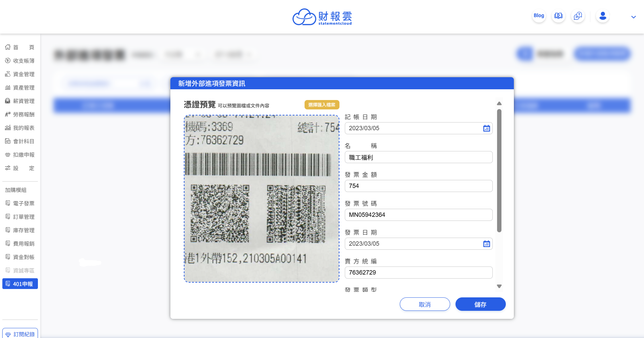Select 薪資管理 in the sidebar
Image resolution: width=644 pixels, height=338 pixels.
(20, 101)
